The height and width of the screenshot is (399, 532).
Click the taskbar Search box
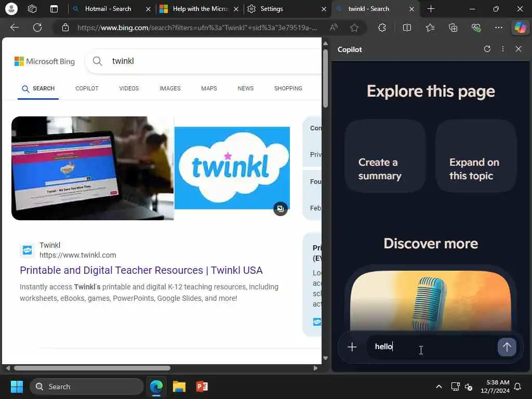click(x=87, y=387)
